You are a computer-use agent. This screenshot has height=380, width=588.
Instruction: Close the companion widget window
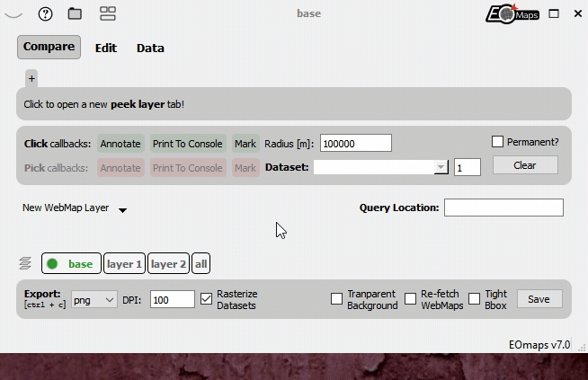click(578, 13)
